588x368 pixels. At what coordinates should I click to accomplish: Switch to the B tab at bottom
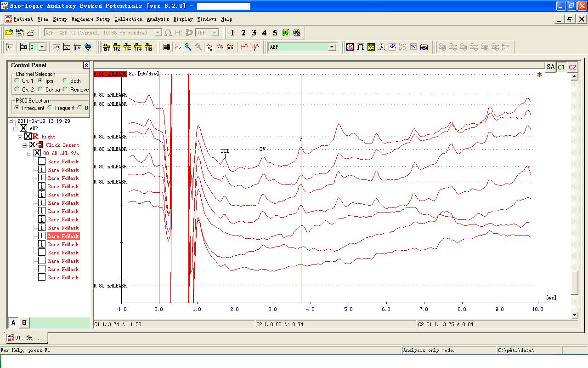pos(24,322)
